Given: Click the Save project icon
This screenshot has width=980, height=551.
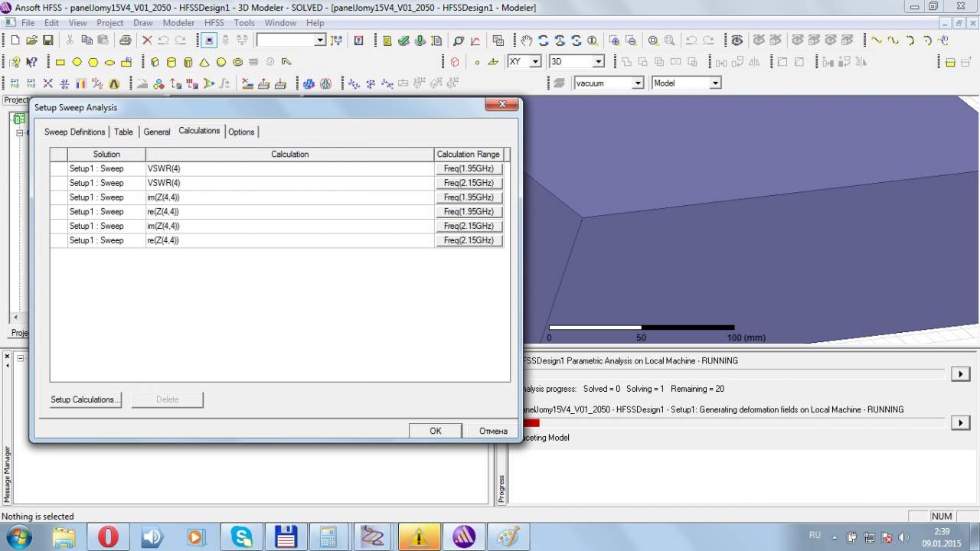Looking at the screenshot, I should coord(48,41).
